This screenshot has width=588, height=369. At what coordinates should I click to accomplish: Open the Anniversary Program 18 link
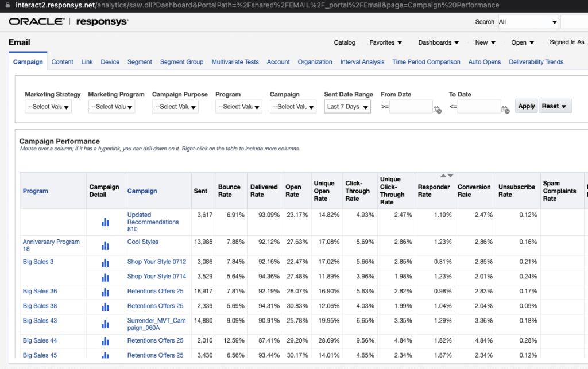(51, 246)
